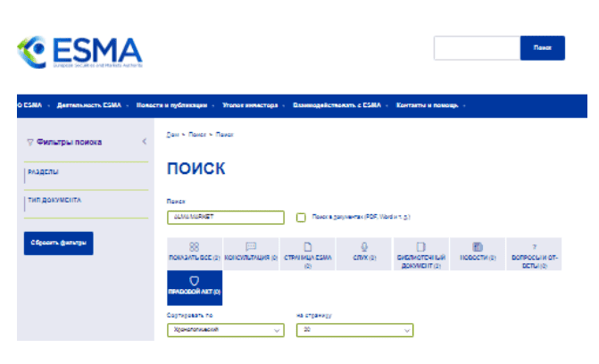This screenshot has width=599, height=364.
Task: Open the На страницу dropdown
Action: pos(355,330)
